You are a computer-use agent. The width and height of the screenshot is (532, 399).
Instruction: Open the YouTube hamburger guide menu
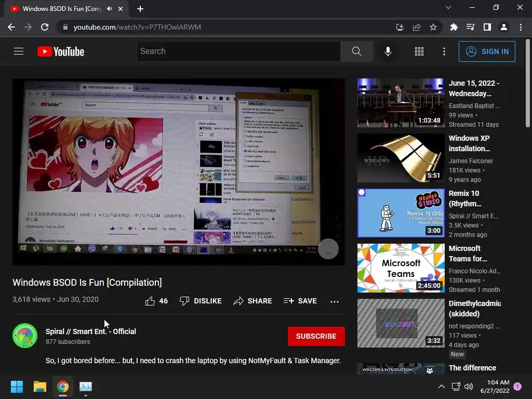pyautogui.click(x=19, y=51)
